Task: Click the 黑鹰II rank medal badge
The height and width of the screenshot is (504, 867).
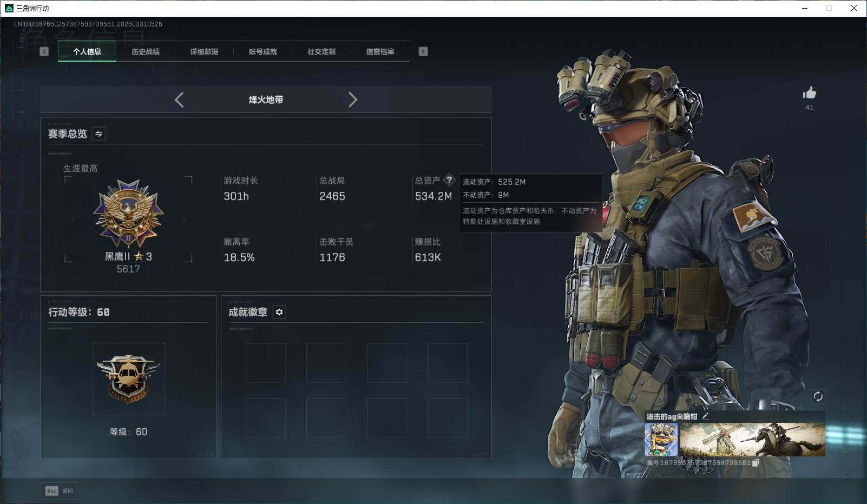Action: click(128, 214)
